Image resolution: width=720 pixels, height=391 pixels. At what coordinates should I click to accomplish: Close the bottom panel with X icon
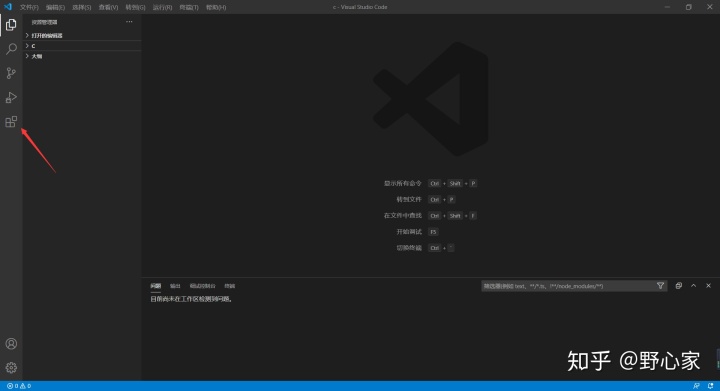tap(709, 285)
